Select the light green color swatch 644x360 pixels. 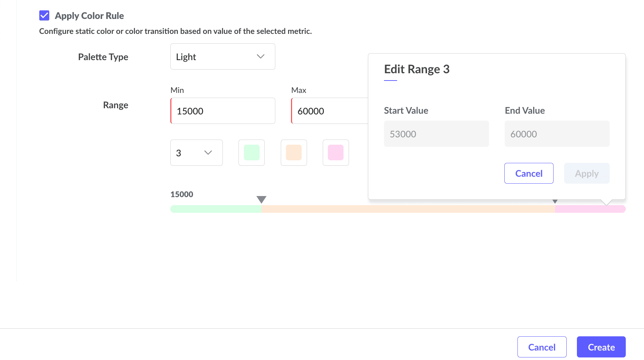click(x=252, y=153)
